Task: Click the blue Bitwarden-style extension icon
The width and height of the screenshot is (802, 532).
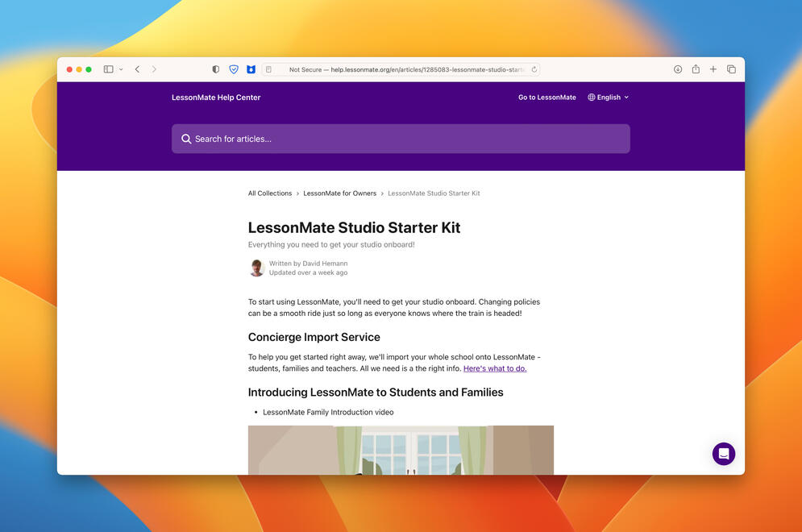Action: coord(251,69)
